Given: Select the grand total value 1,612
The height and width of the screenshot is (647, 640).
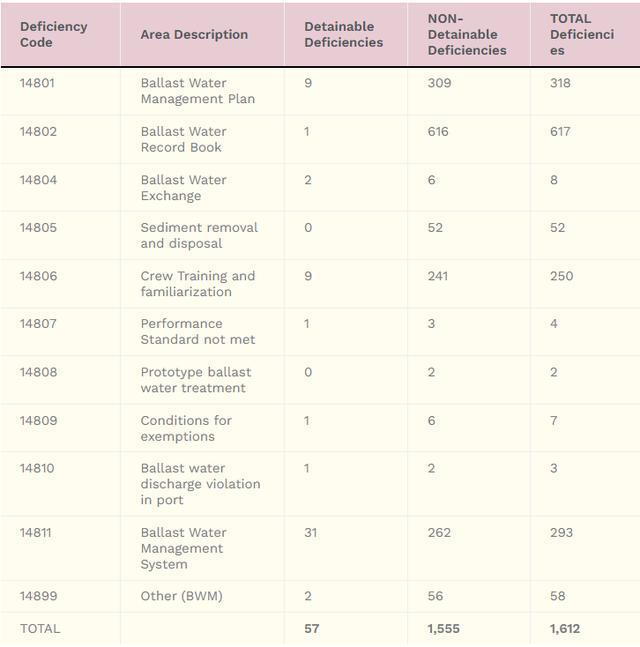Looking at the screenshot, I should click(x=564, y=629).
